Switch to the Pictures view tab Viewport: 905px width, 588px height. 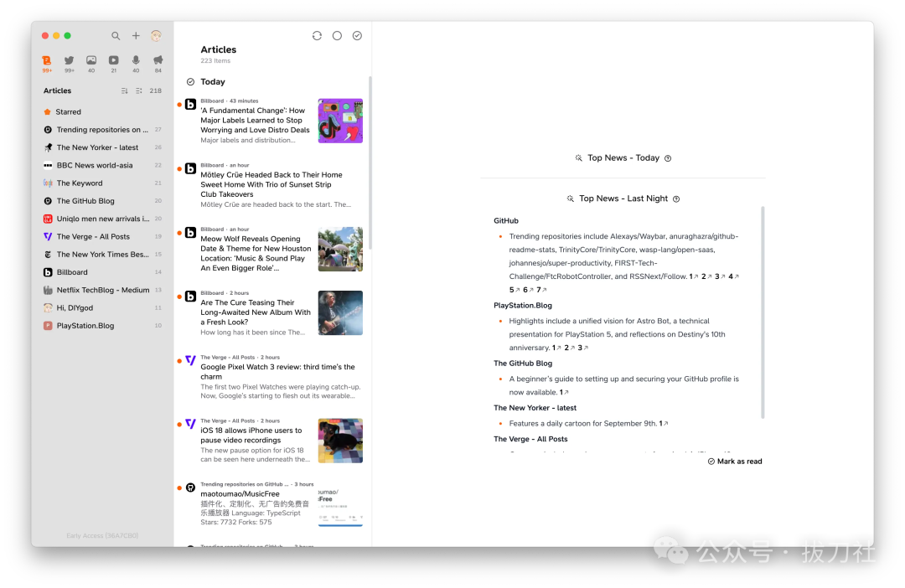[91, 64]
